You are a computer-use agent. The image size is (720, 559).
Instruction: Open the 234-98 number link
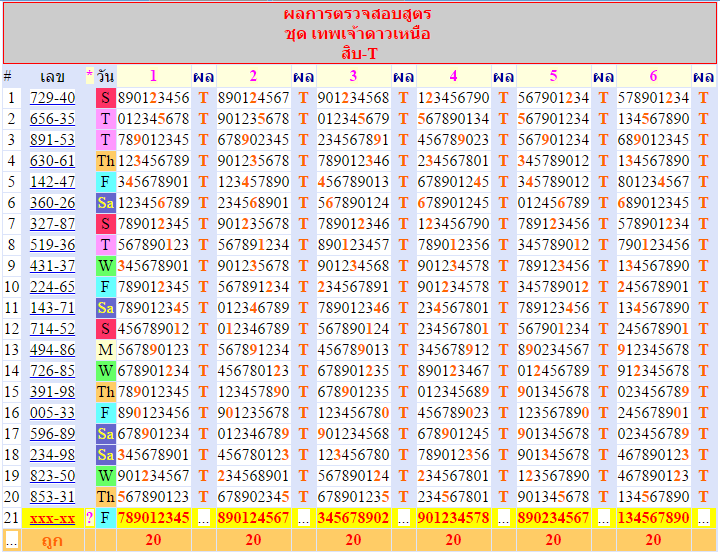pos(52,455)
